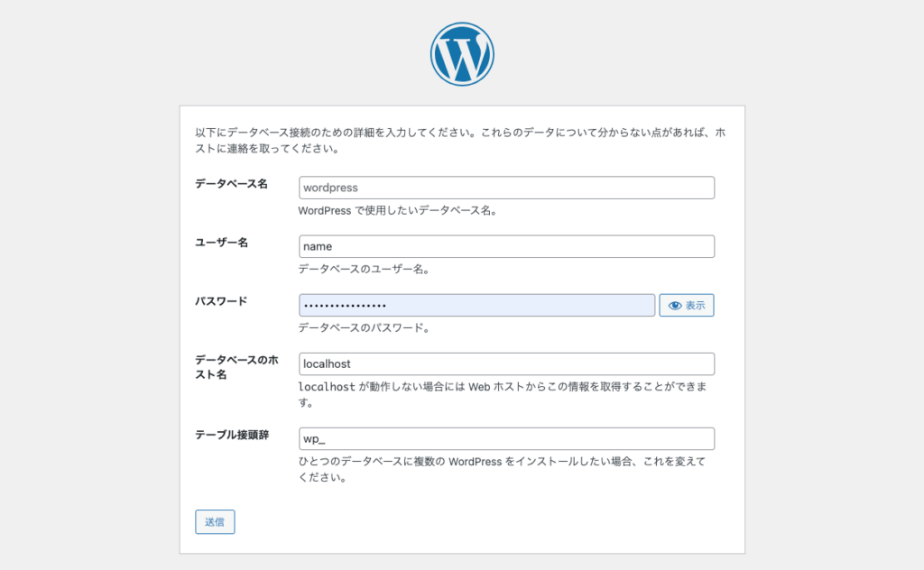The image size is (924, 570).
Task: Click the ユーザー名 label
Action: click(x=222, y=243)
